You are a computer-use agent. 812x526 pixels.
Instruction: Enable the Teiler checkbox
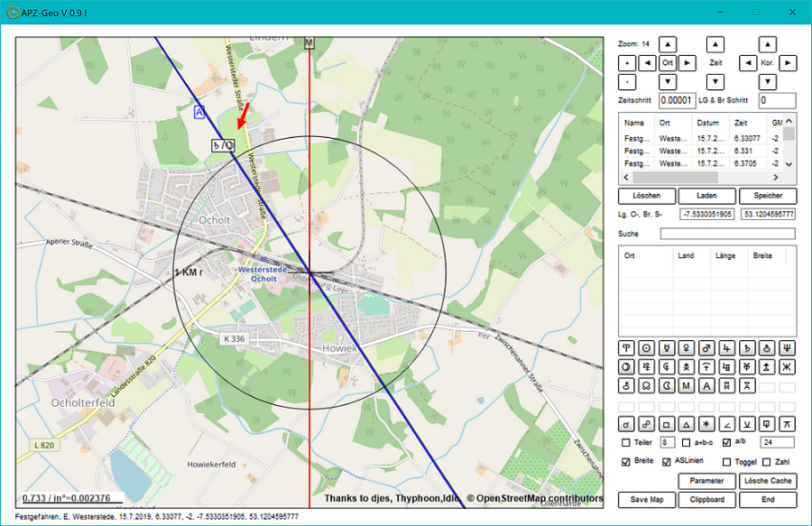point(626,443)
